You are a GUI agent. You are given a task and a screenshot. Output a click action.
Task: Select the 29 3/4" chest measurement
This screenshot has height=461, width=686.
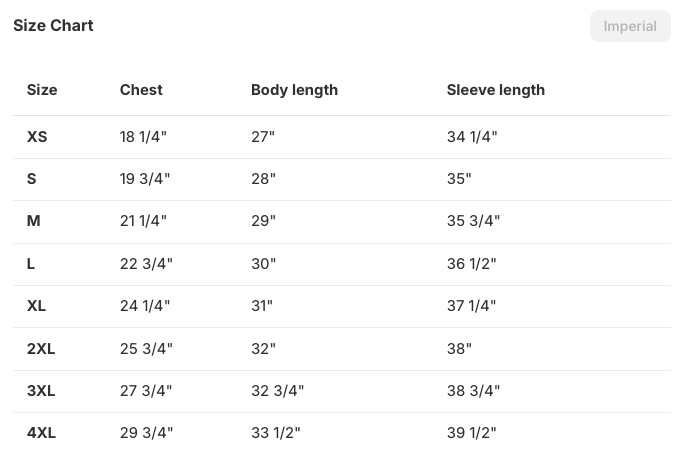[146, 433]
